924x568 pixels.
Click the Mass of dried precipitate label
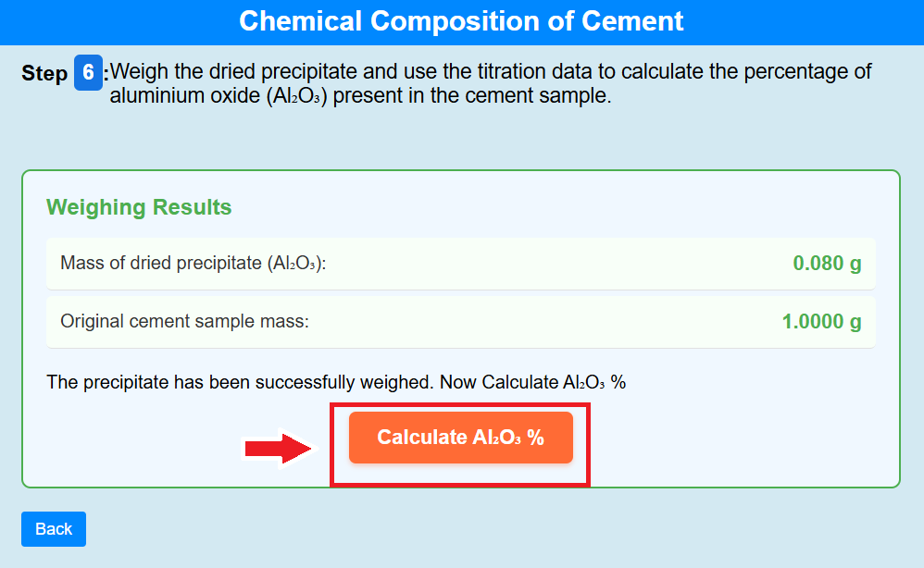coord(194,264)
